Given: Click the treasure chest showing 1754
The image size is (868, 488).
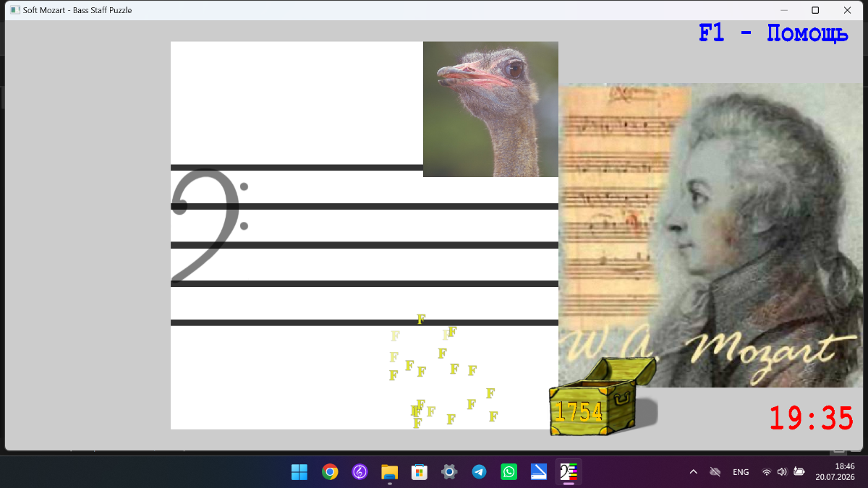Looking at the screenshot, I should click(x=603, y=398).
